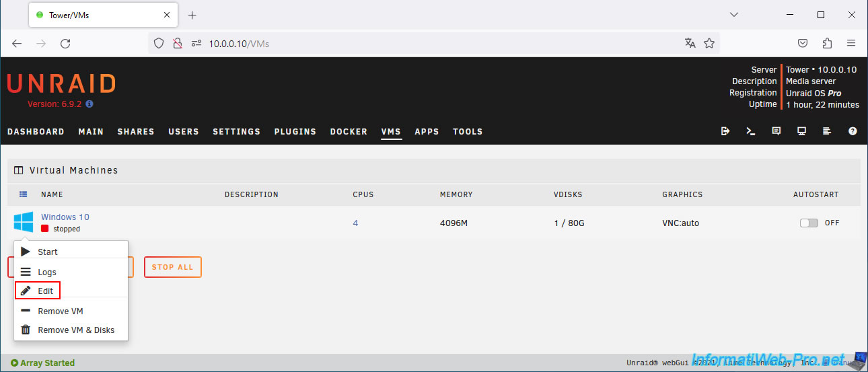Select the Tower/VMs browser tab
The height and width of the screenshot is (372, 868).
103,15
